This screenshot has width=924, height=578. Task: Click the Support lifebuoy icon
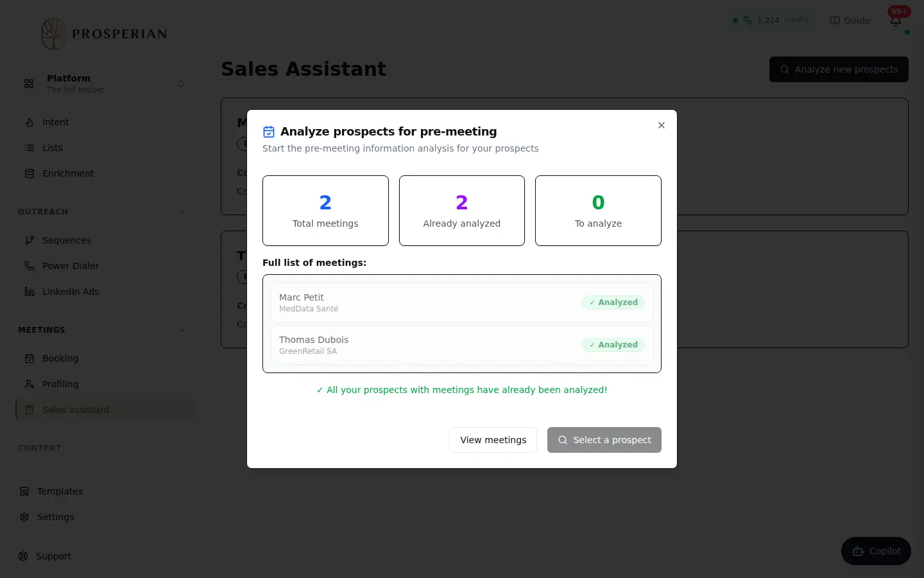[x=23, y=556]
